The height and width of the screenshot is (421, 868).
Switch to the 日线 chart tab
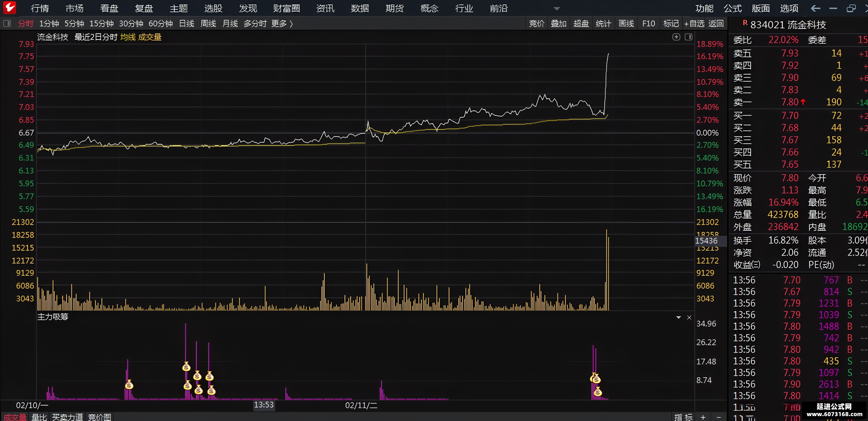coord(186,23)
